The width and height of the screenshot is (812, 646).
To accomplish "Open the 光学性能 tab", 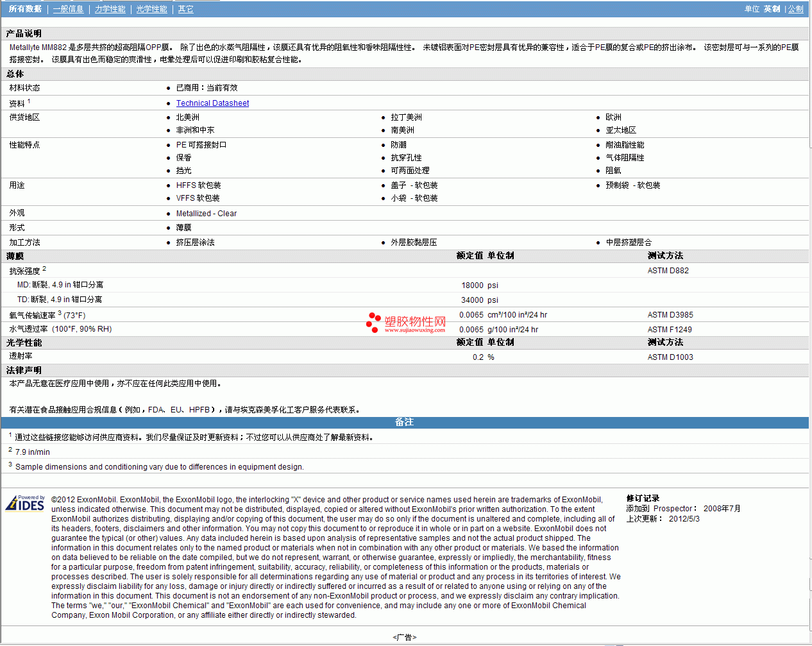I will pos(151,9).
